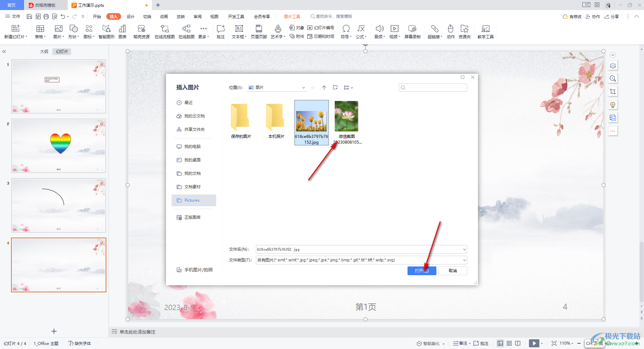Image resolution: width=644 pixels, height=349 pixels.
Task: Open the 开始 ribbon tab
Action: 97,16
